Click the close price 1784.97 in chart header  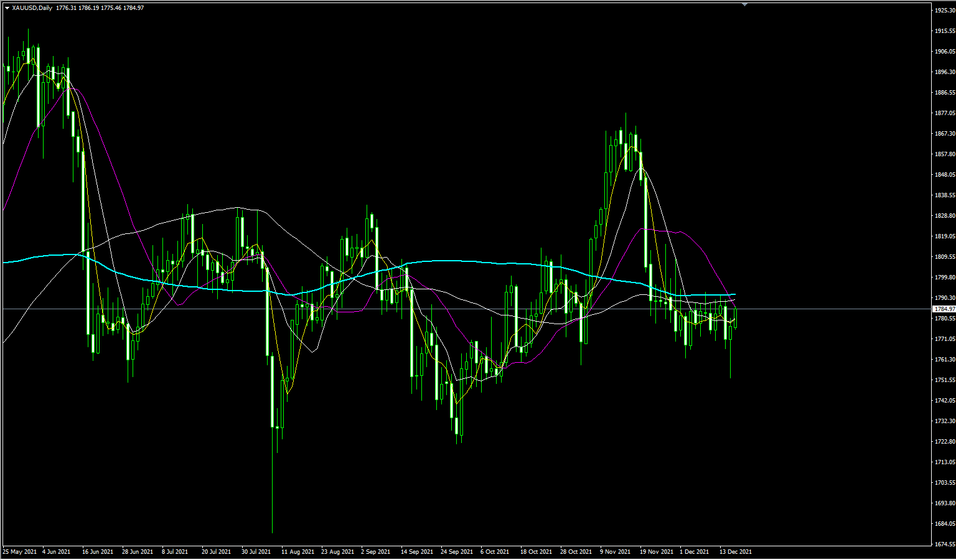click(134, 8)
